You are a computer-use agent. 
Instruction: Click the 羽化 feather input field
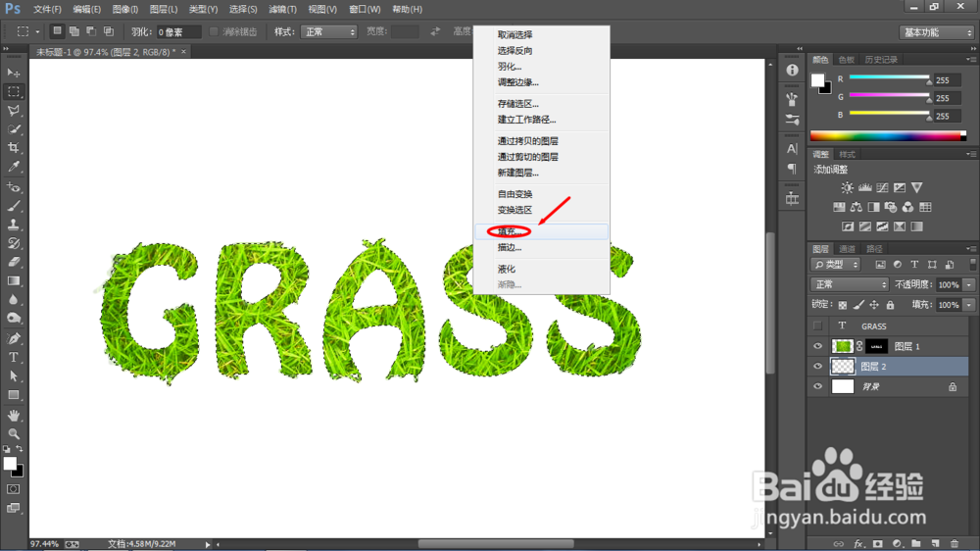point(178,32)
